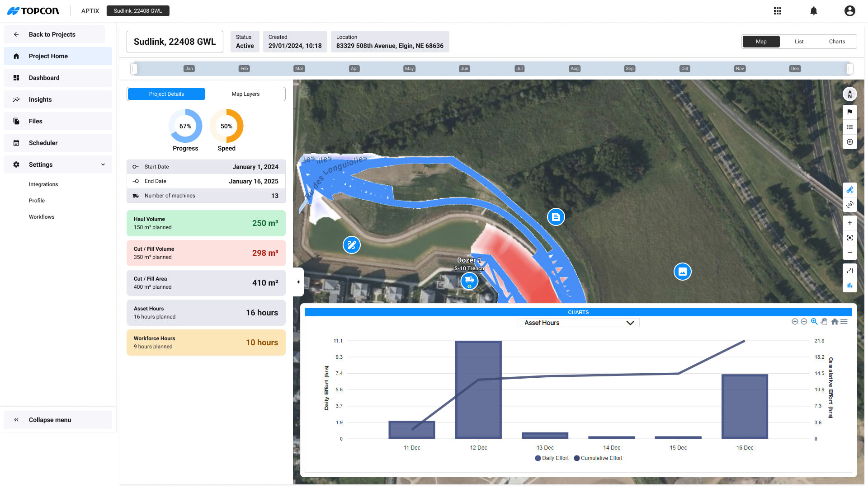The height and width of the screenshot is (488, 868).
Task: Collapse the project details side panel
Action: click(298, 282)
